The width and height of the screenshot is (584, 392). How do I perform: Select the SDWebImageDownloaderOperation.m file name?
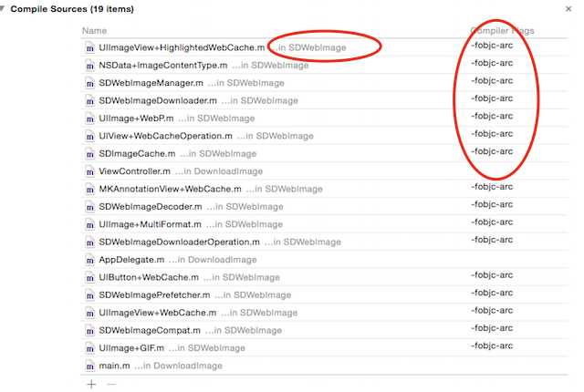click(179, 242)
